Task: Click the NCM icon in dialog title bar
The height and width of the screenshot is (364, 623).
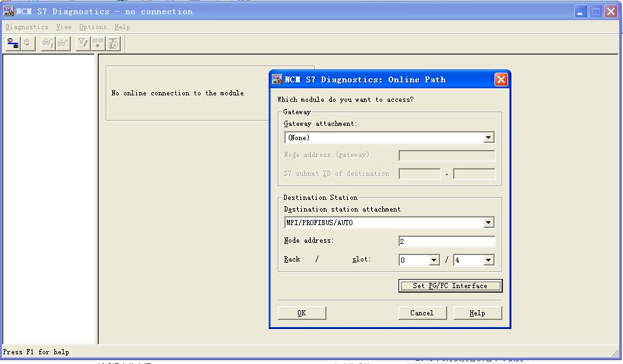Action: (277, 79)
